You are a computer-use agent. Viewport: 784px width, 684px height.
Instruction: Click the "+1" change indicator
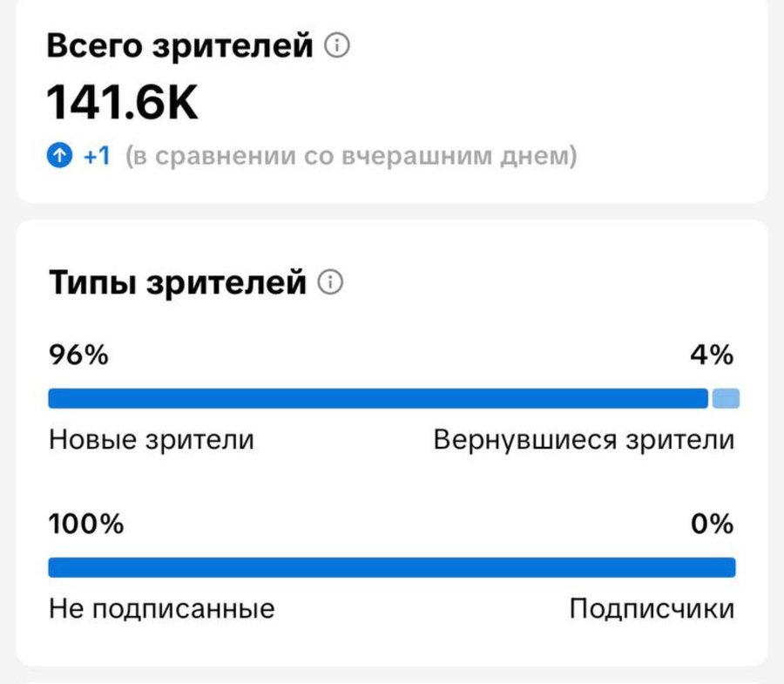pyautogui.click(x=97, y=158)
